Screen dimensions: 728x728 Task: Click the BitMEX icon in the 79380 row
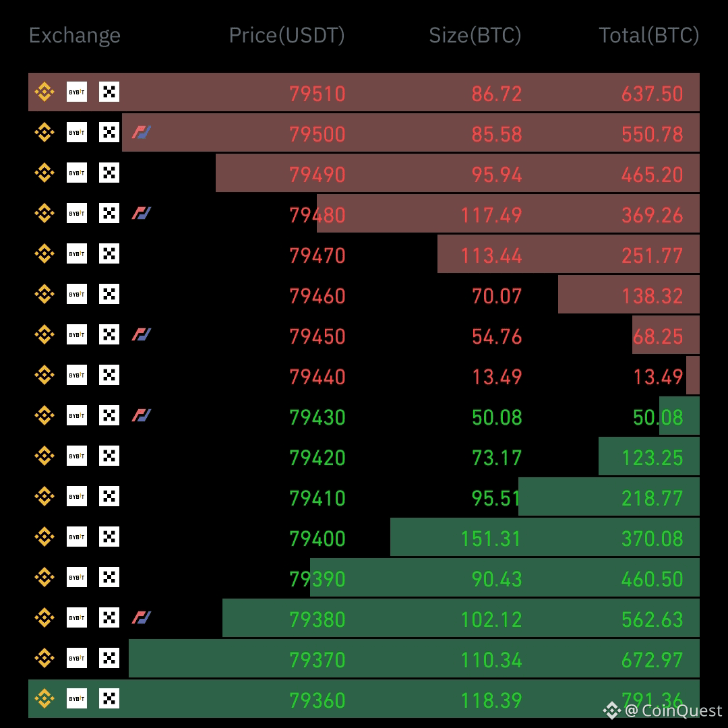pyautogui.click(x=141, y=617)
